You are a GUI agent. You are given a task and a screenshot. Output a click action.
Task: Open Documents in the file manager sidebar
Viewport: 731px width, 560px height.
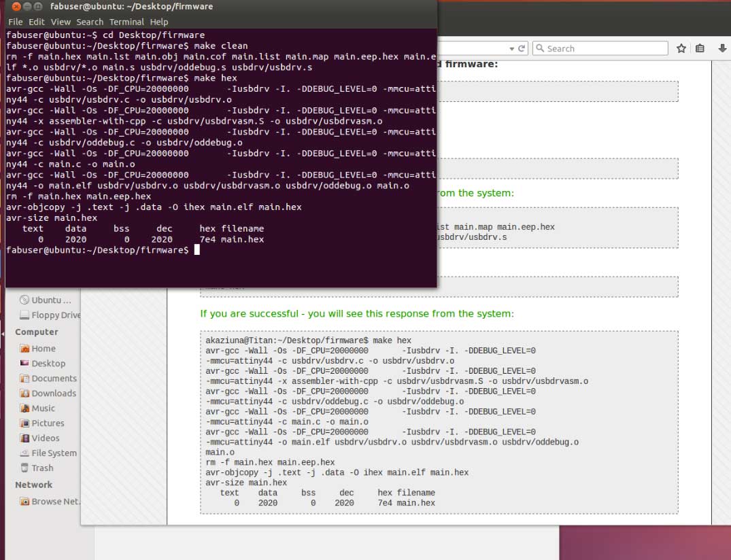point(48,379)
